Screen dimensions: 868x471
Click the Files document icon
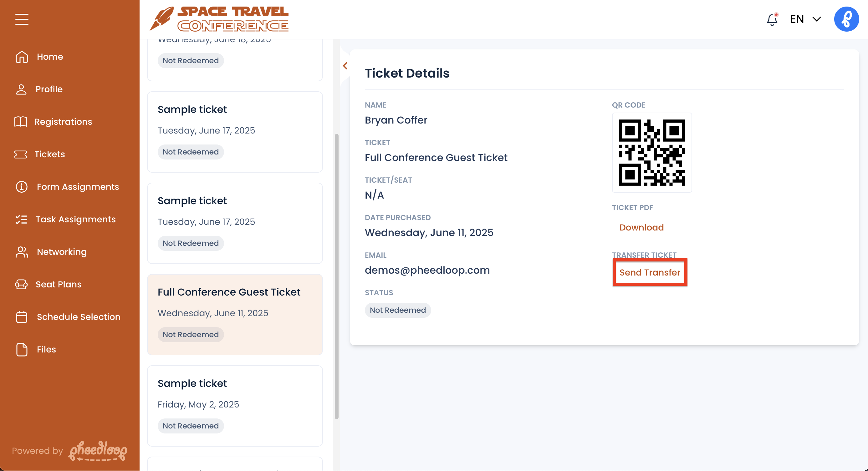(x=22, y=349)
